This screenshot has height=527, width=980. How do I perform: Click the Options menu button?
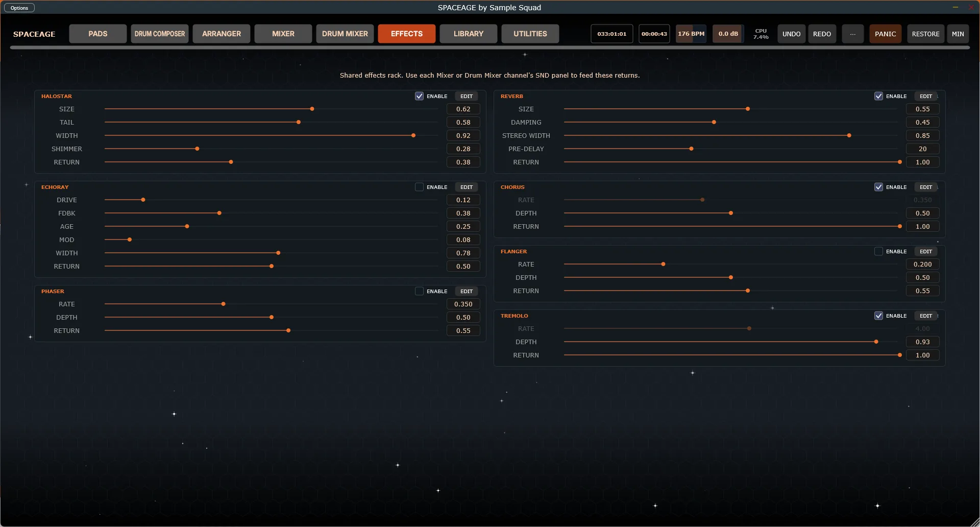19,8
